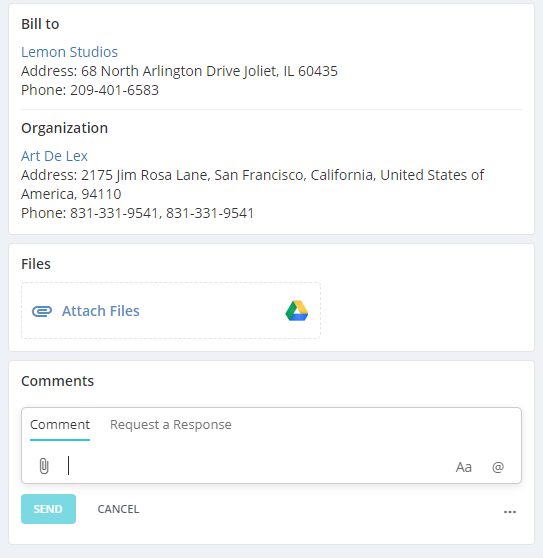Image resolution: width=543 pixels, height=558 pixels.
Task: Insert a mention with the @ icon
Action: coord(498,467)
